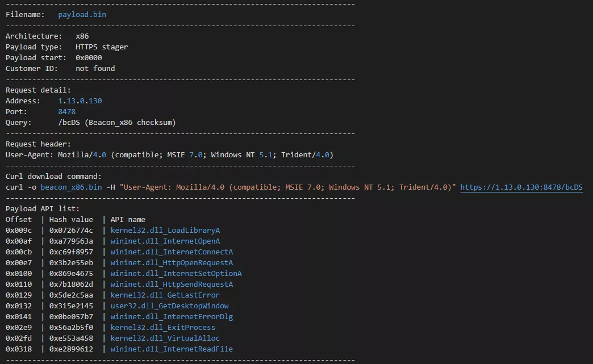Click kernel32.dll_LoadLibraryA API name
This screenshot has width=593, height=364.
click(165, 230)
